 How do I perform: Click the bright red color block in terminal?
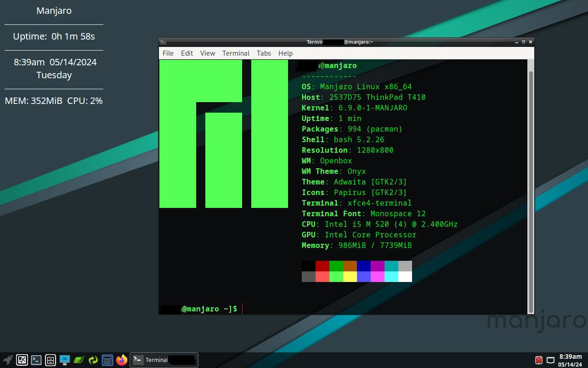(x=322, y=276)
